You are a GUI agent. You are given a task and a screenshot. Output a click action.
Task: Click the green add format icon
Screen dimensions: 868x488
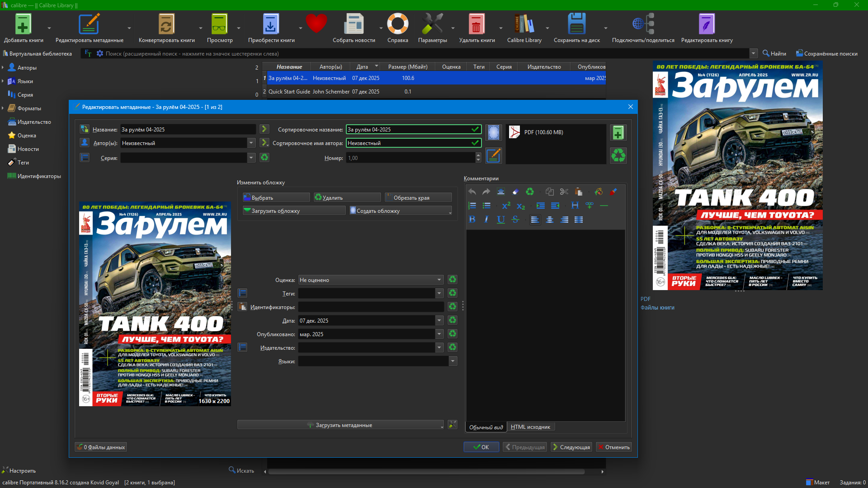point(618,133)
